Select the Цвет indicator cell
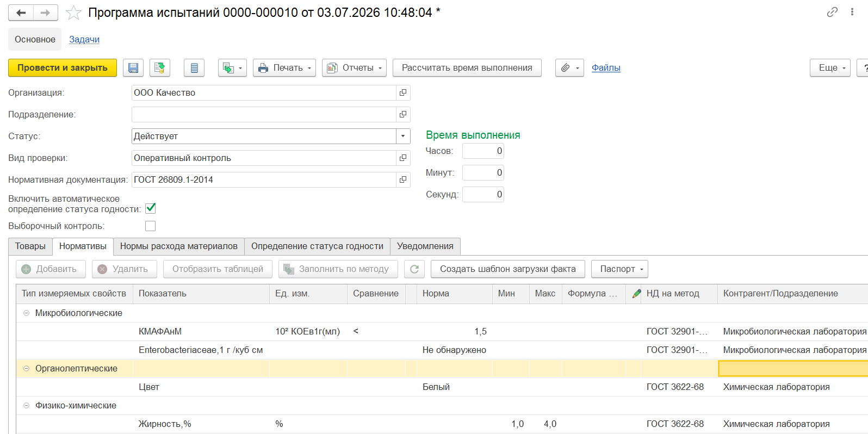The width and height of the screenshot is (868, 434). [x=201, y=387]
